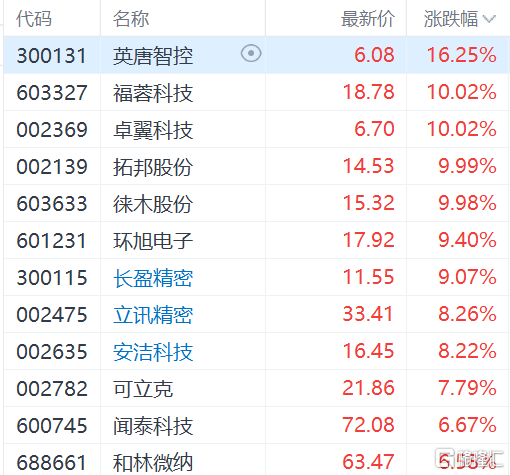Select row for 福蓉科技
The height and width of the screenshot is (475, 510).
[256, 92]
